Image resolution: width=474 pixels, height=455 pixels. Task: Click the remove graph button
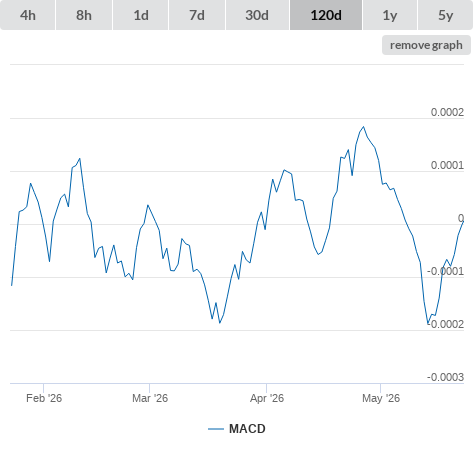[426, 45]
